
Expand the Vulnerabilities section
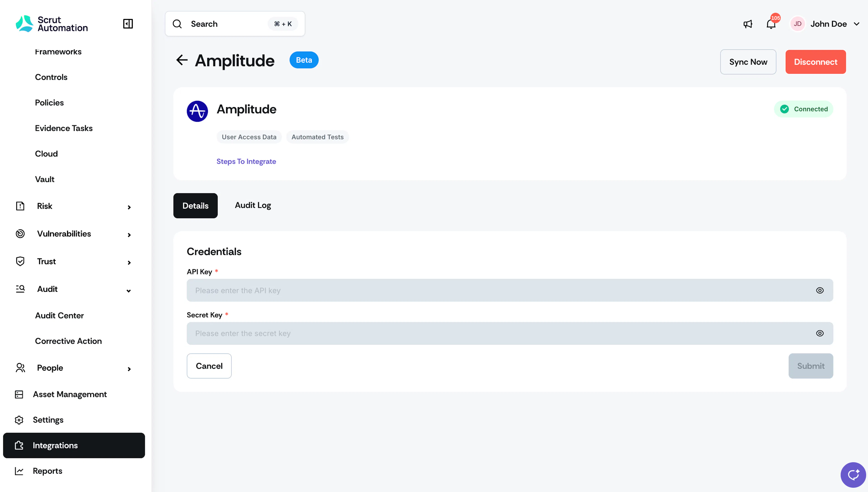click(x=74, y=234)
